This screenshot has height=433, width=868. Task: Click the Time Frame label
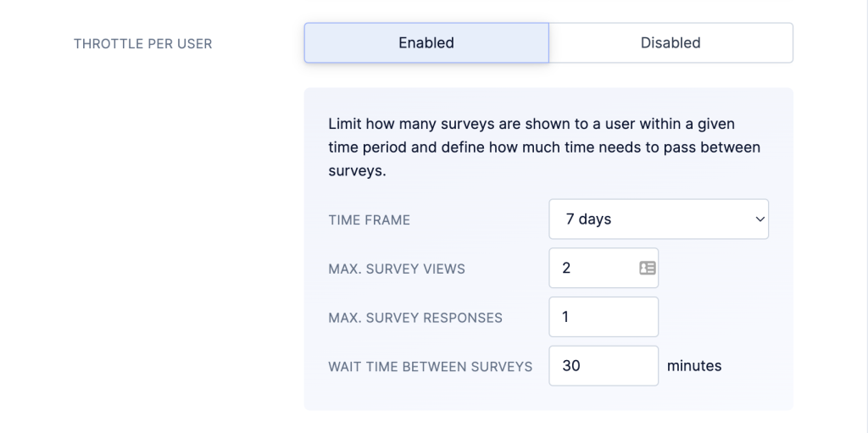[370, 219]
